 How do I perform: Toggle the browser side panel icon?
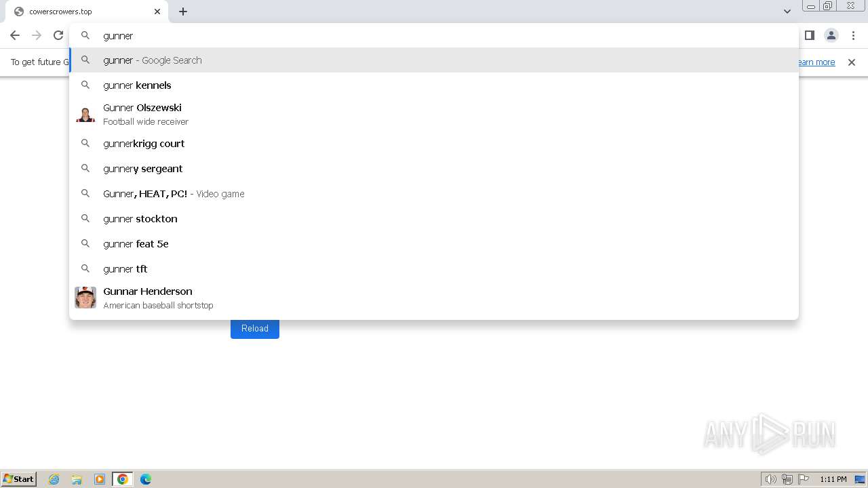(810, 35)
